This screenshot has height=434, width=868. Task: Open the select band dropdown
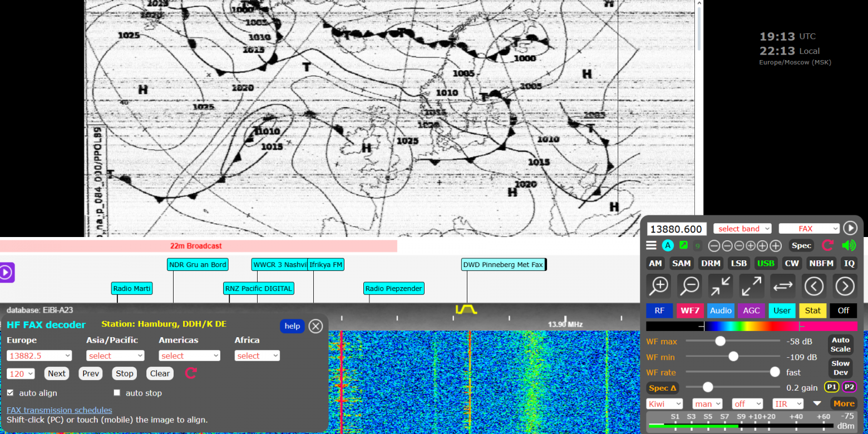click(742, 228)
